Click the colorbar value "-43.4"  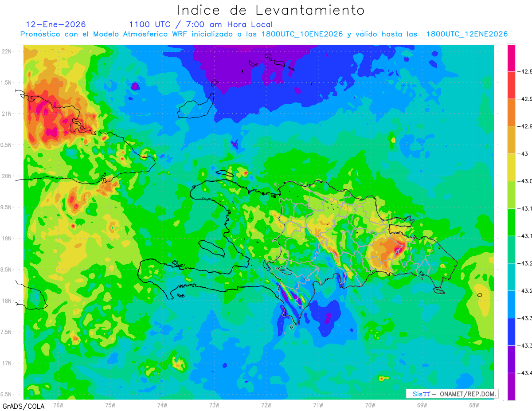click(x=525, y=373)
